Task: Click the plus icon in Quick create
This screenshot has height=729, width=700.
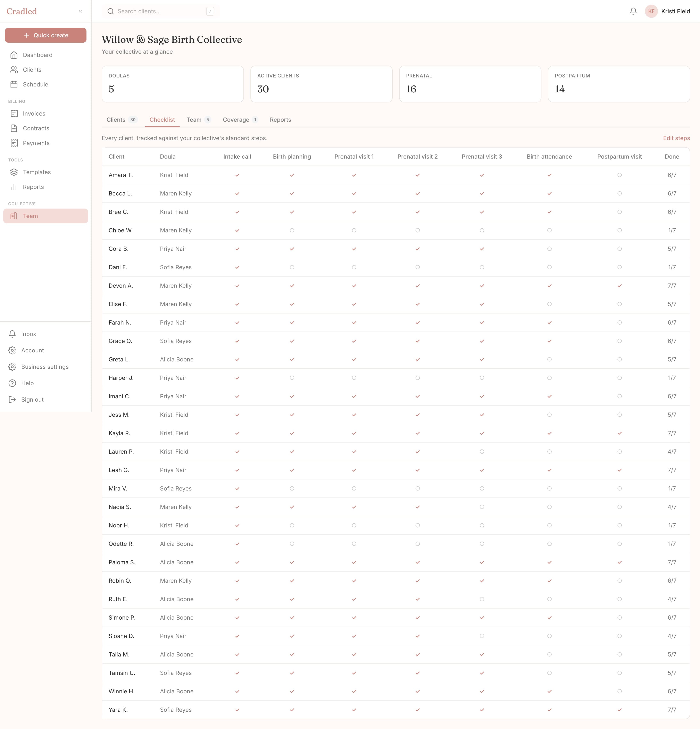Action: (x=26, y=35)
